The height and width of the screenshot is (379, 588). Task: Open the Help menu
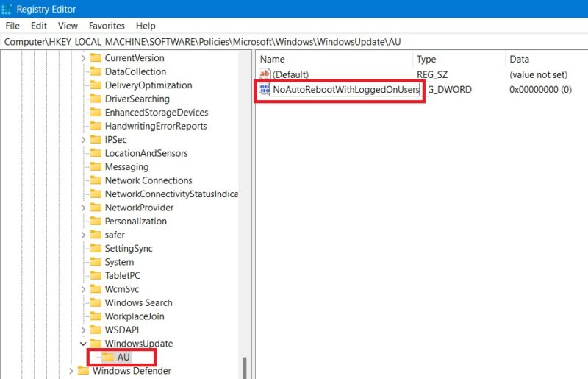(x=146, y=26)
